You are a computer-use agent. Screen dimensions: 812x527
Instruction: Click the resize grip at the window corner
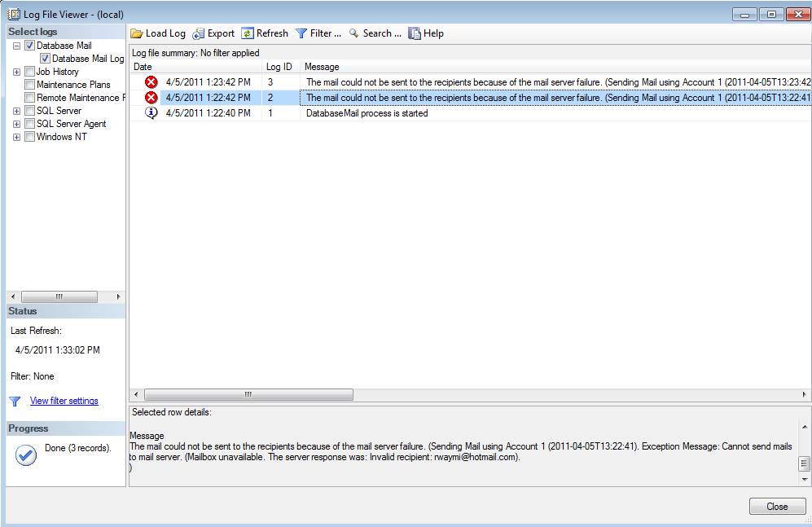point(808,520)
